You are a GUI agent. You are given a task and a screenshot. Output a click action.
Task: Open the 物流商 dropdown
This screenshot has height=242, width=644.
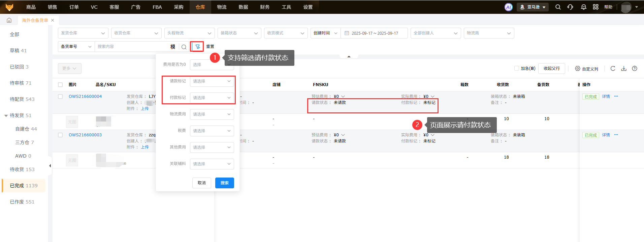pyautogui.click(x=489, y=33)
